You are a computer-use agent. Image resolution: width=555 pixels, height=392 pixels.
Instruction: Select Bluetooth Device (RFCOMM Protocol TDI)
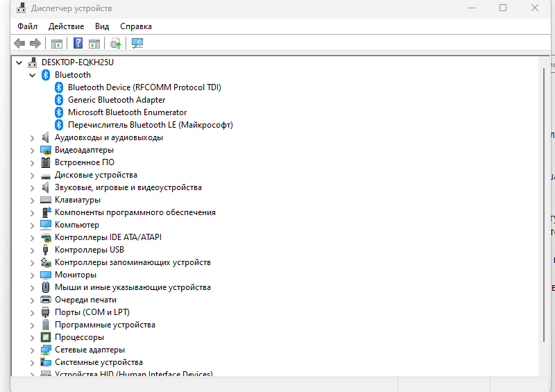(x=144, y=87)
